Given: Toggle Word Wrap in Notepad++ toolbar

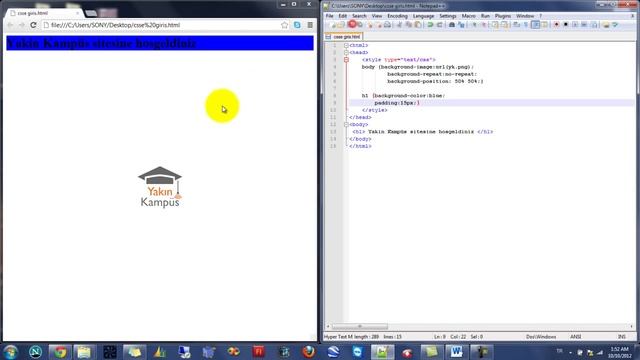Looking at the screenshot, I should click(517, 25).
